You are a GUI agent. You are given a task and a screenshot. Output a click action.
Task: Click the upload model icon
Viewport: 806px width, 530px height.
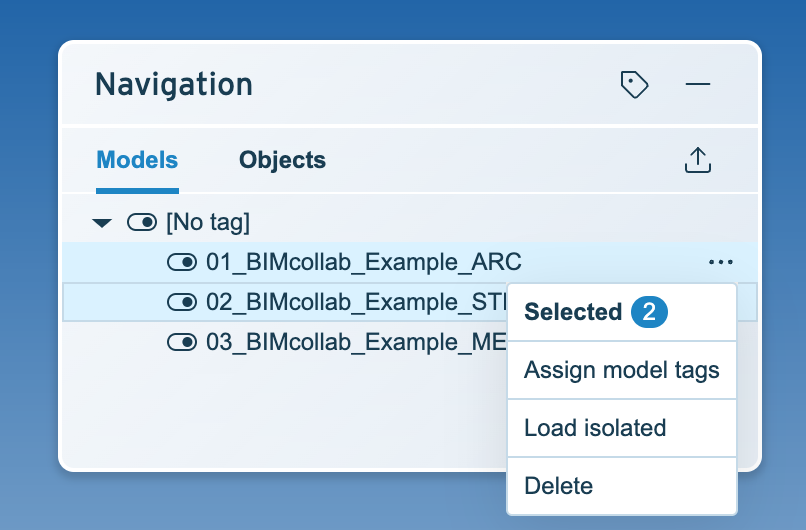(x=698, y=160)
